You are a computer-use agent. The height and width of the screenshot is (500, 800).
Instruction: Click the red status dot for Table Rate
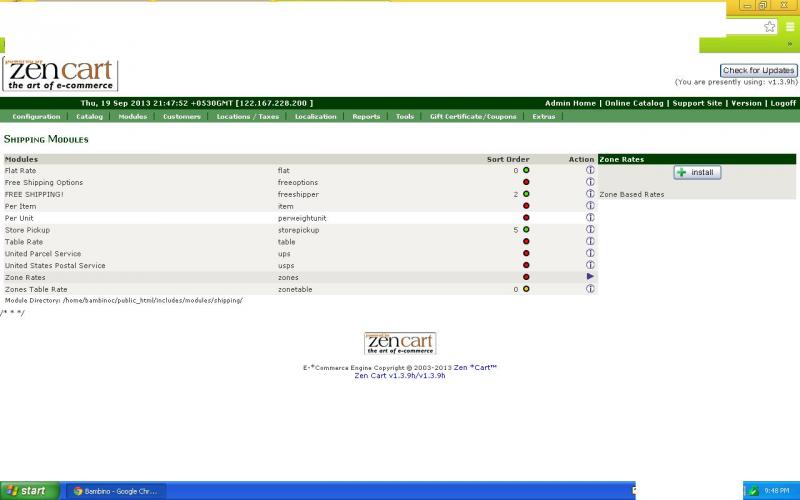click(526, 241)
